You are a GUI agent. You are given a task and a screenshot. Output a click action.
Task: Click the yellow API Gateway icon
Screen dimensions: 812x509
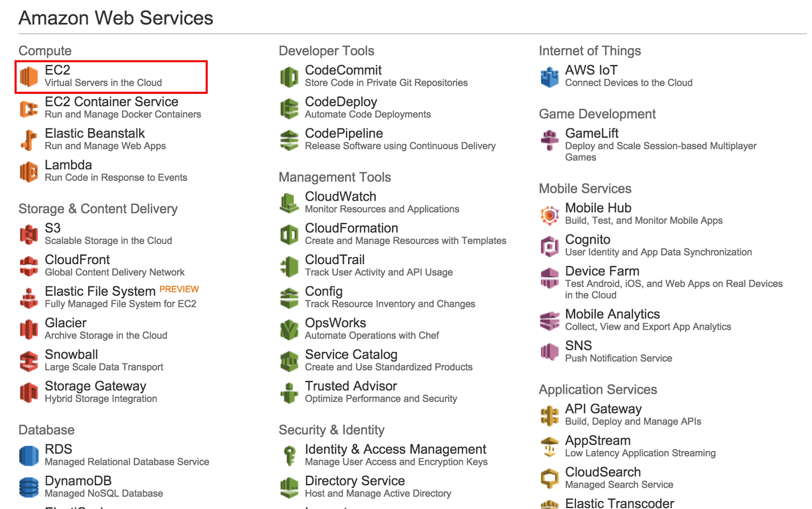click(x=550, y=416)
